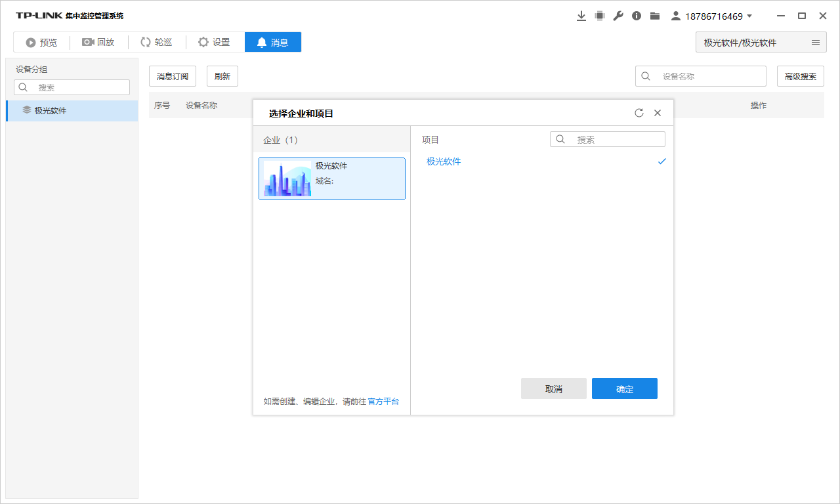This screenshot has width=840, height=504.
Task: Click the 高级搜索 button
Action: [x=801, y=76]
